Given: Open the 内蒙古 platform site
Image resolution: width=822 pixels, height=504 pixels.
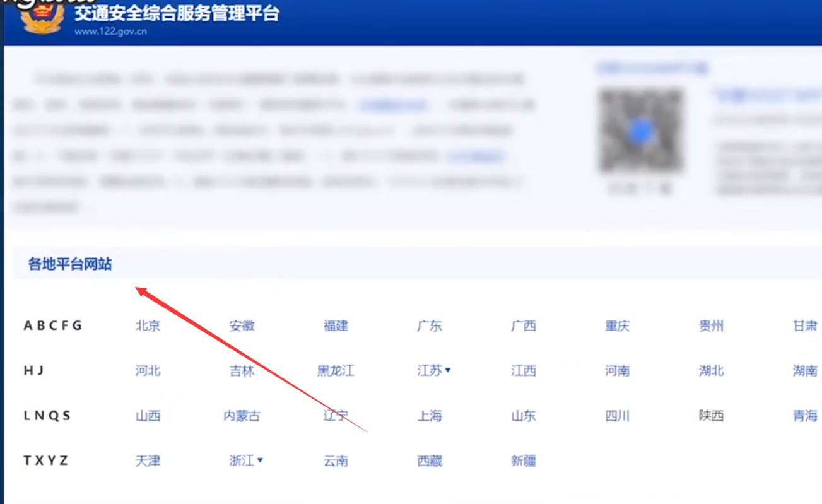Looking at the screenshot, I should pyautogui.click(x=243, y=416).
